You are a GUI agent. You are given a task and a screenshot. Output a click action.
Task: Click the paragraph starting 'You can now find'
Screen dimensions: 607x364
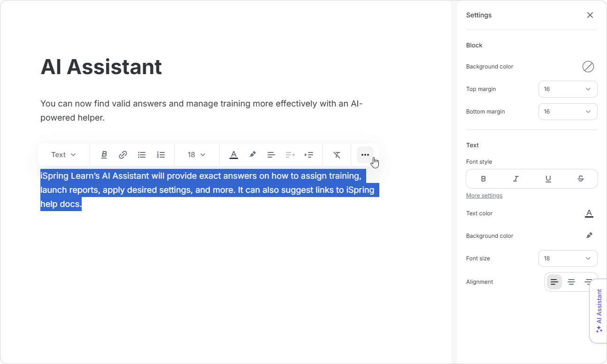tap(201, 111)
